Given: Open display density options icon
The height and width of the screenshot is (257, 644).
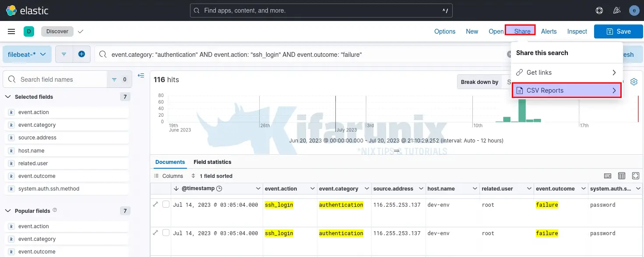Looking at the screenshot, I should point(621,176).
